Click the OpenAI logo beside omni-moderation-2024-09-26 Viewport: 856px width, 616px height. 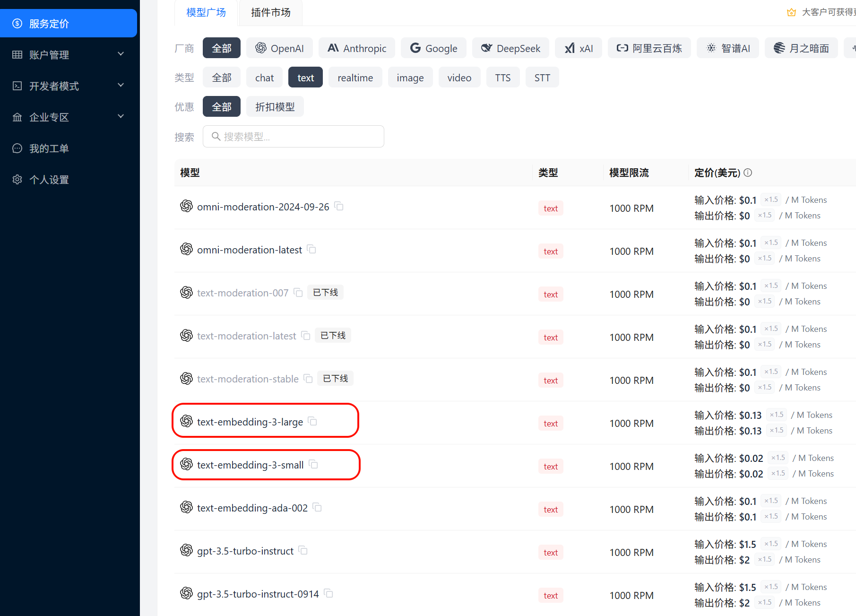[187, 206]
